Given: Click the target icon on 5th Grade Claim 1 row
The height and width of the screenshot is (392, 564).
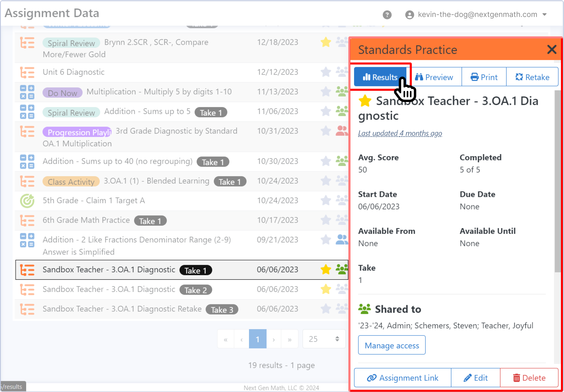Looking at the screenshot, I should tap(27, 201).
